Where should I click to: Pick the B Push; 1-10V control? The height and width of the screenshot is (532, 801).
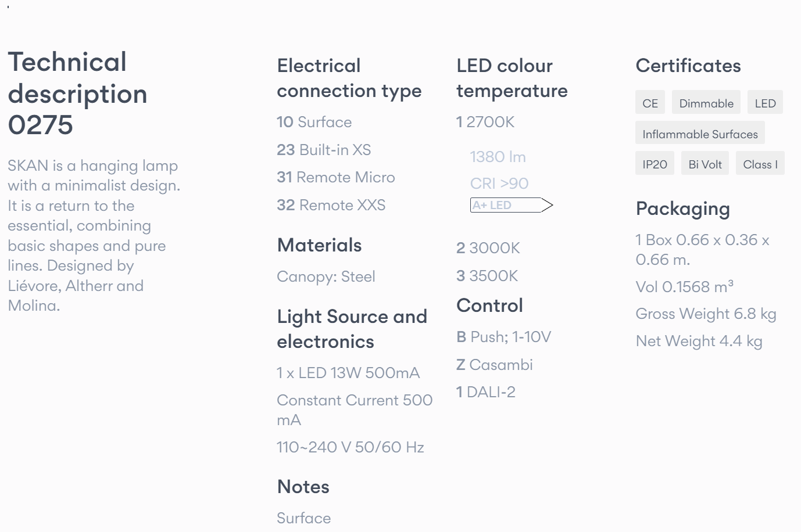[x=503, y=337]
